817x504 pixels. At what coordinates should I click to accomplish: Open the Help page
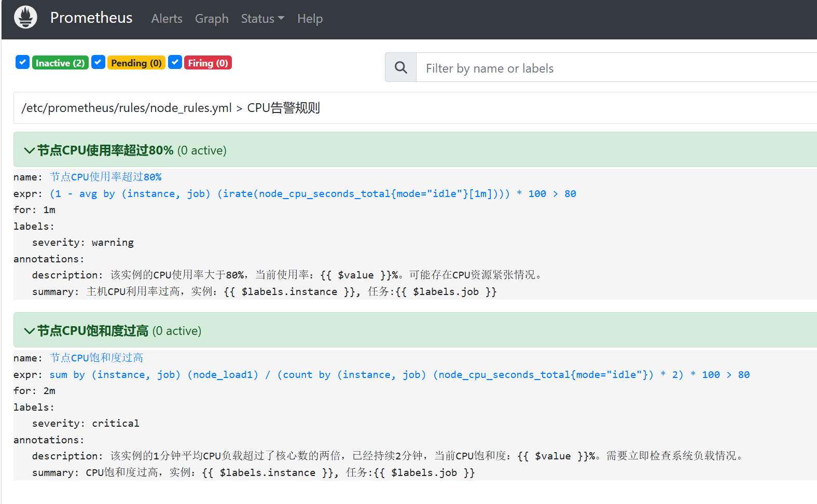[310, 19]
